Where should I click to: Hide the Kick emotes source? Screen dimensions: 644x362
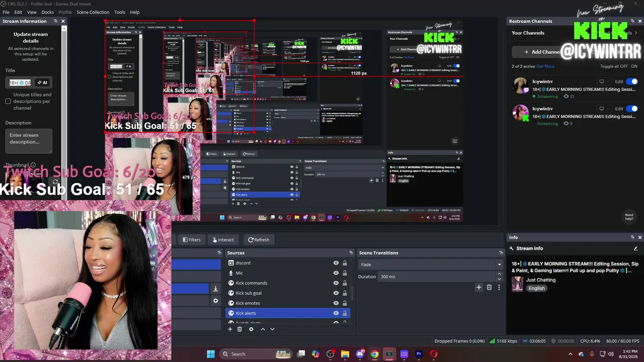[336, 303]
